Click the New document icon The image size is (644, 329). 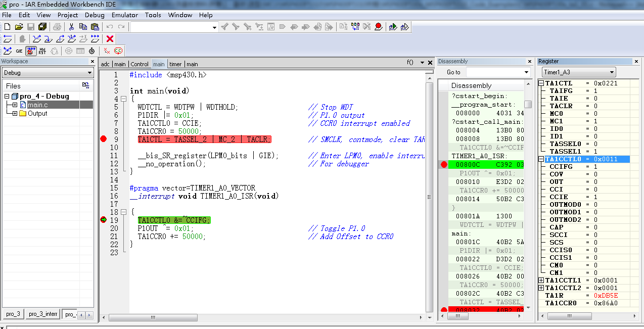(x=7, y=27)
